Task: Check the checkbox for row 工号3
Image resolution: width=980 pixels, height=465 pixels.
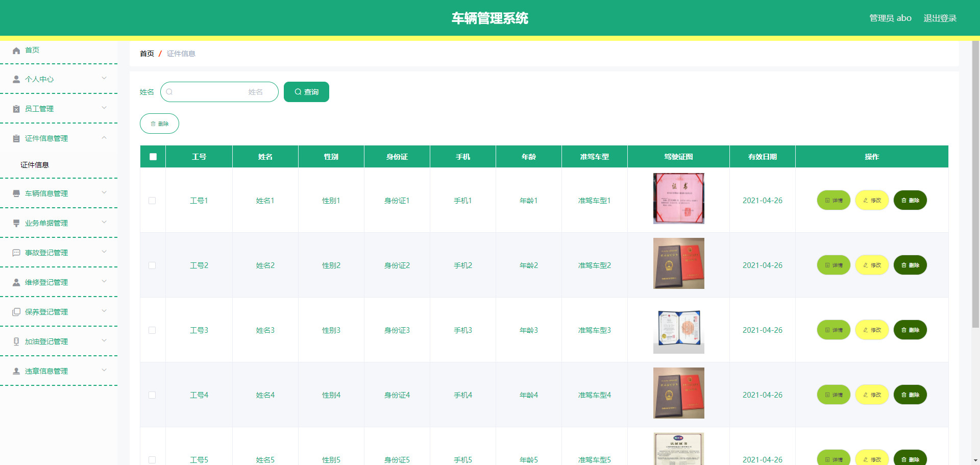Action: click(152, 330)
